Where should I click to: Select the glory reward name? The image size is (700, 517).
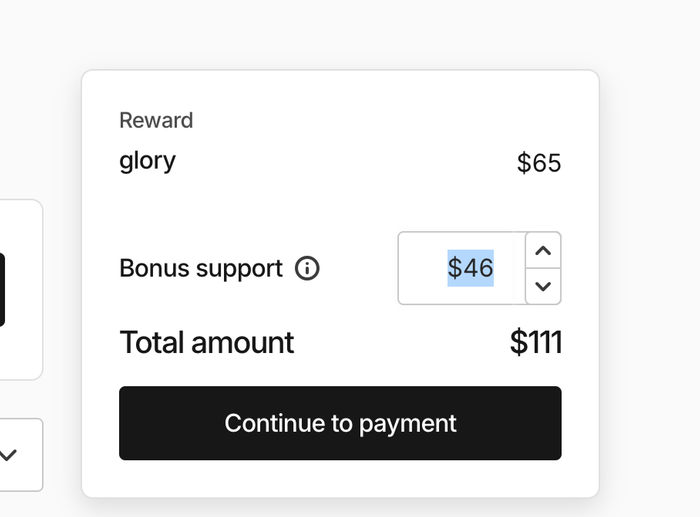[x=147, y=161]
